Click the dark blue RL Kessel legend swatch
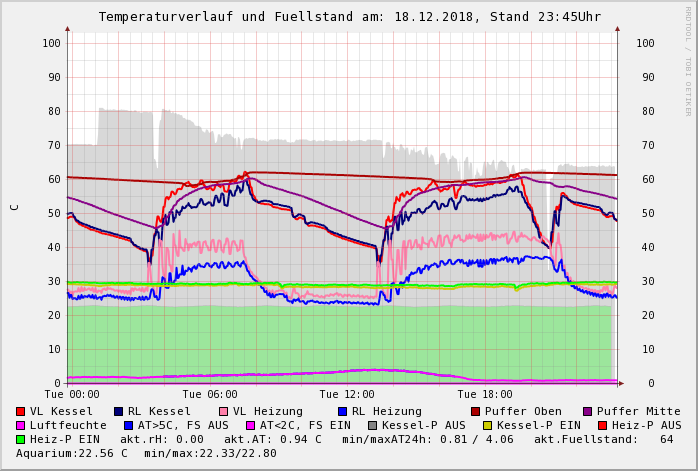The width and height of the screenshot is (698, 471). tap(119, 411)
